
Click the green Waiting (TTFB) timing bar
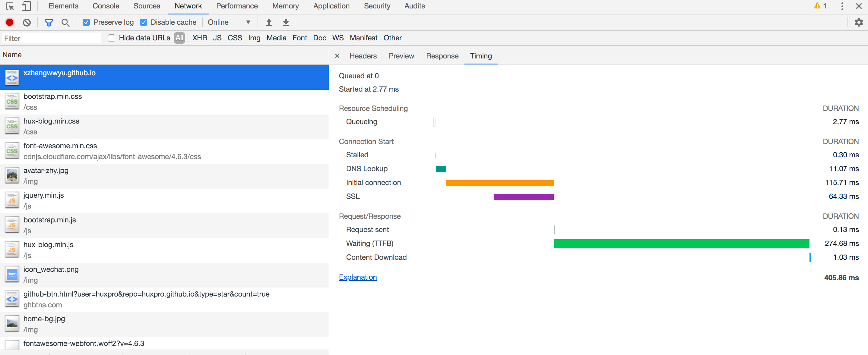point(681,243)
